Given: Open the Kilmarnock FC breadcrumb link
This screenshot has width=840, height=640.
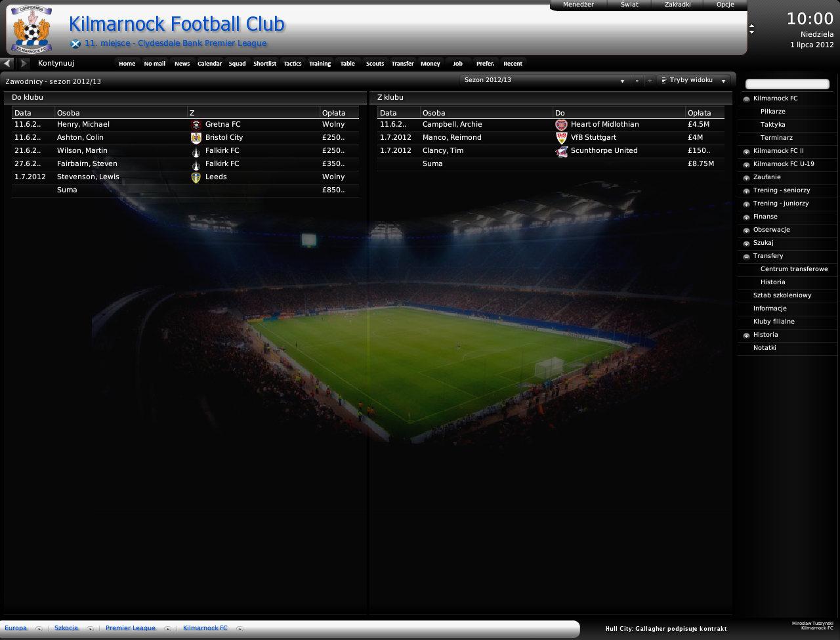Looking at the screenshot, I should [205, 628].
